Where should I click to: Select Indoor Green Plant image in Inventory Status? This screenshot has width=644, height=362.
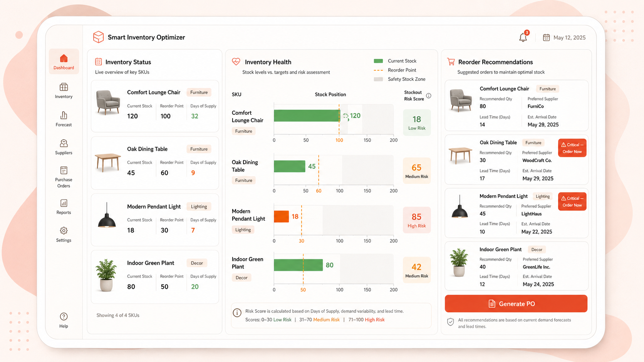[106, 275]
